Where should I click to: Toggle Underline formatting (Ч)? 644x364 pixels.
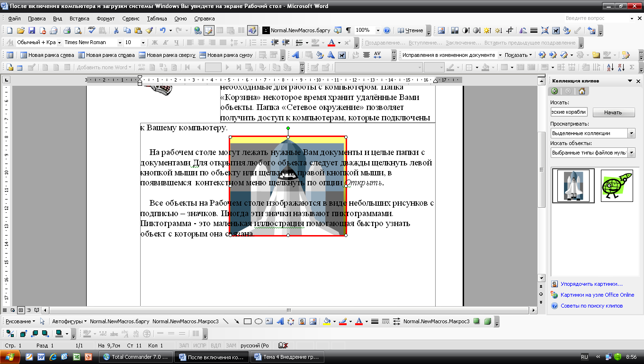click(176, 43)
